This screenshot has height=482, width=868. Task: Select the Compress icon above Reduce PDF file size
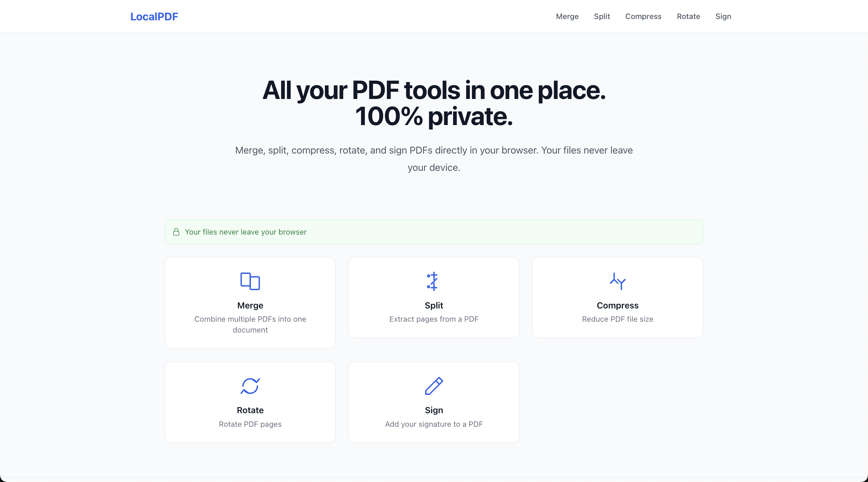point(617,281)
